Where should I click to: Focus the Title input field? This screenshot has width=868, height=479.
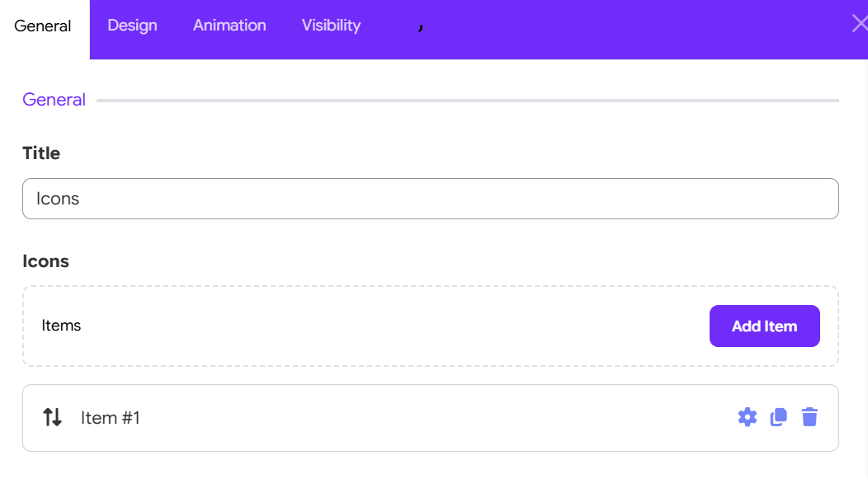pyautogui.click(x=431, y=199)
